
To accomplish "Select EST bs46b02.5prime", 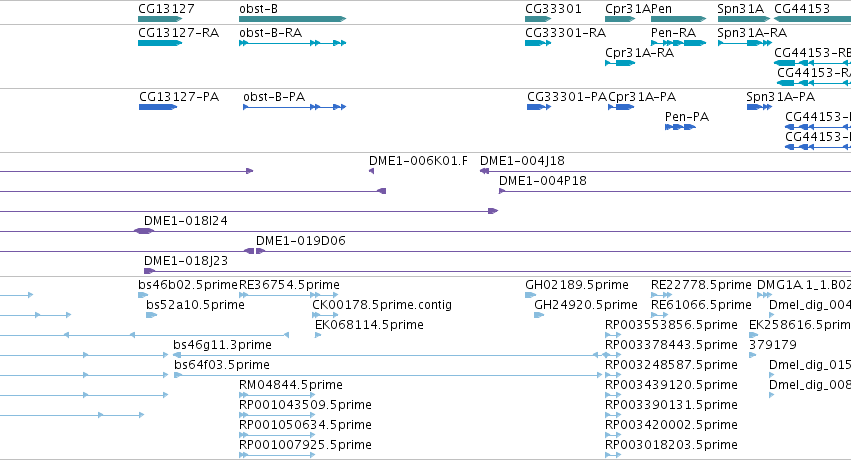I will pyautogui.click(x=188, y=285).
